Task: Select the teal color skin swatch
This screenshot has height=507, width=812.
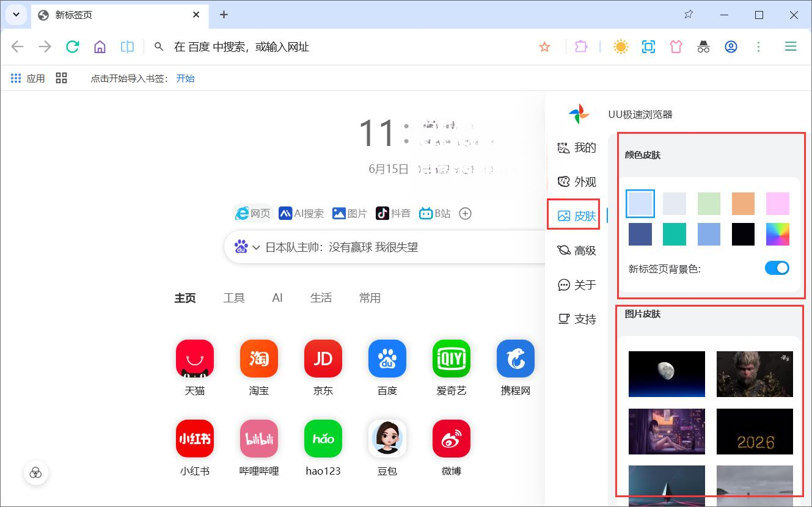Action: pyautogui.click(x=675, y=234)
